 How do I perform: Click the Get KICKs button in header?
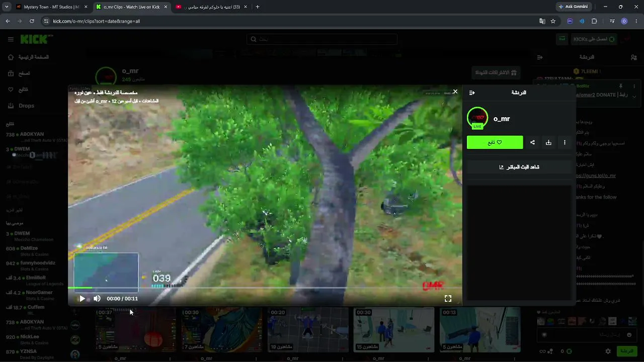pyautogui.click(x=594, y=39)
